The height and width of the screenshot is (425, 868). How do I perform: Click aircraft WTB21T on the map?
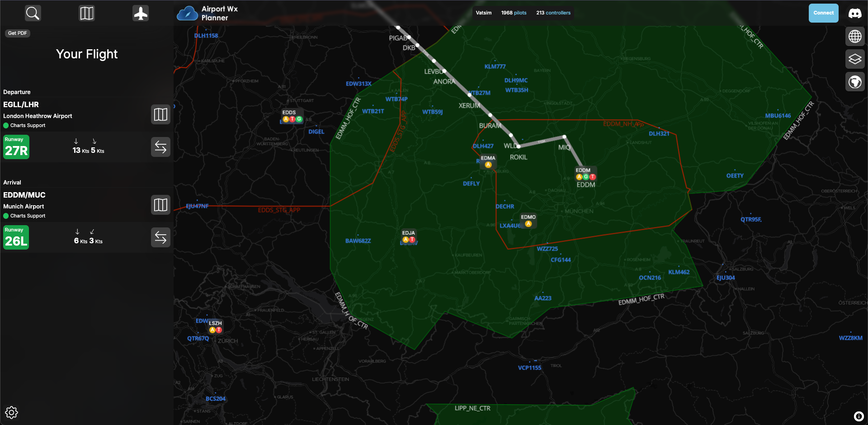point(373,111)
